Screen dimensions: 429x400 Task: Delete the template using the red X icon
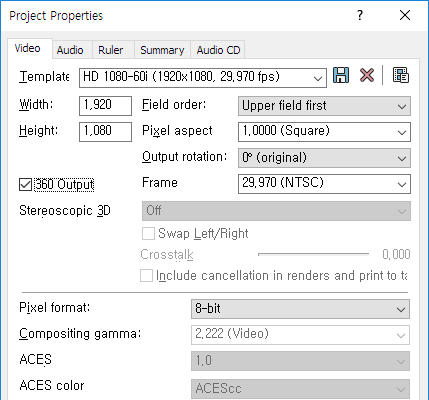point(367,75)
